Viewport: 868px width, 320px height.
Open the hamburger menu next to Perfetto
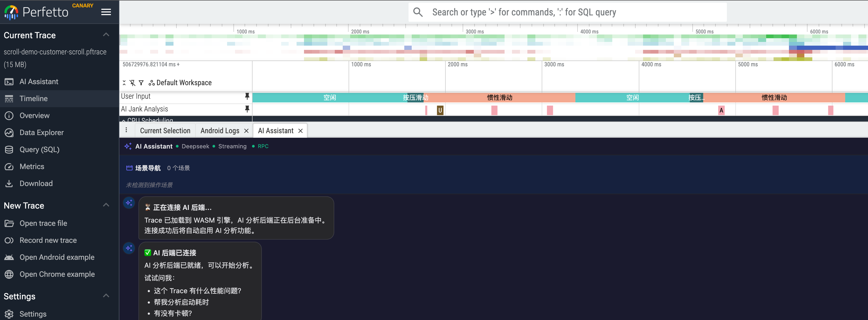click(106, 12)
